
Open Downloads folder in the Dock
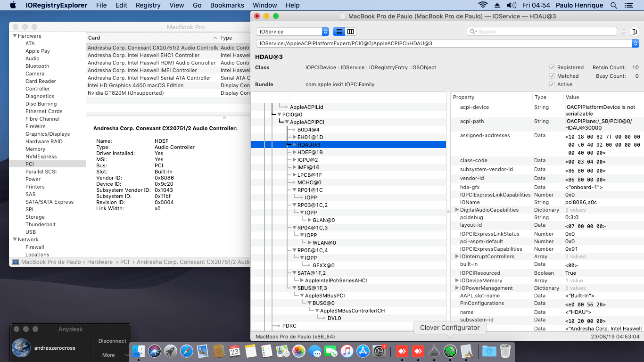coord(489,351)
